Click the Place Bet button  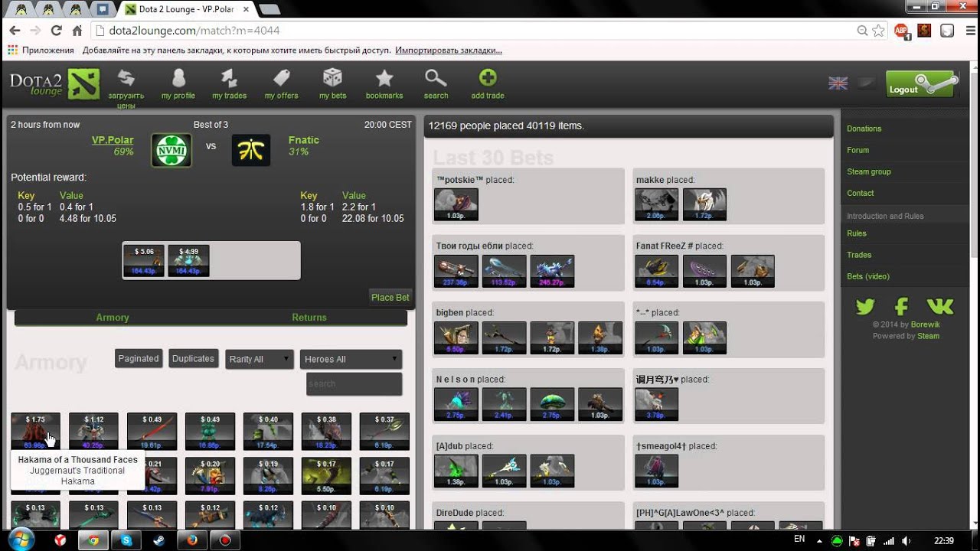point(390,298)
